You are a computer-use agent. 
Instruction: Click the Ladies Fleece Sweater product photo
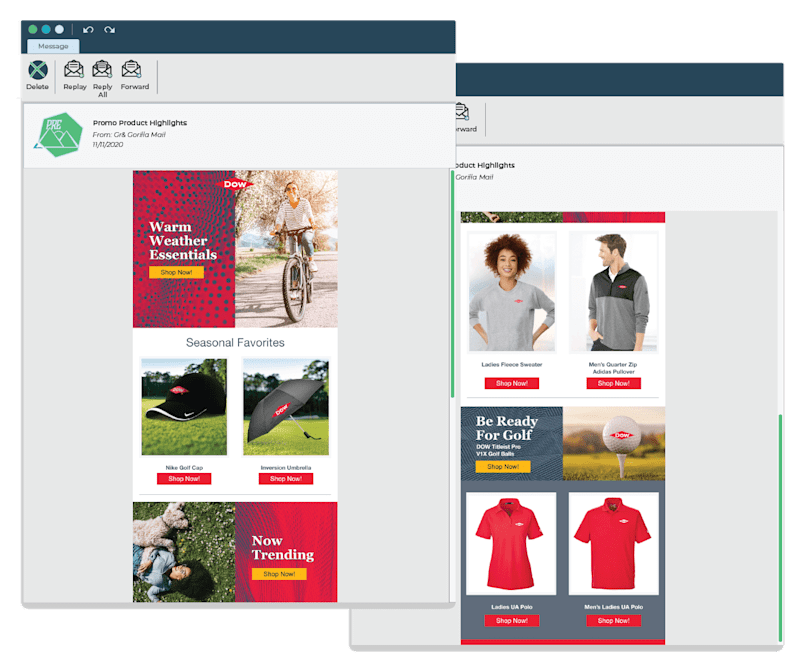tap(512, 292)
